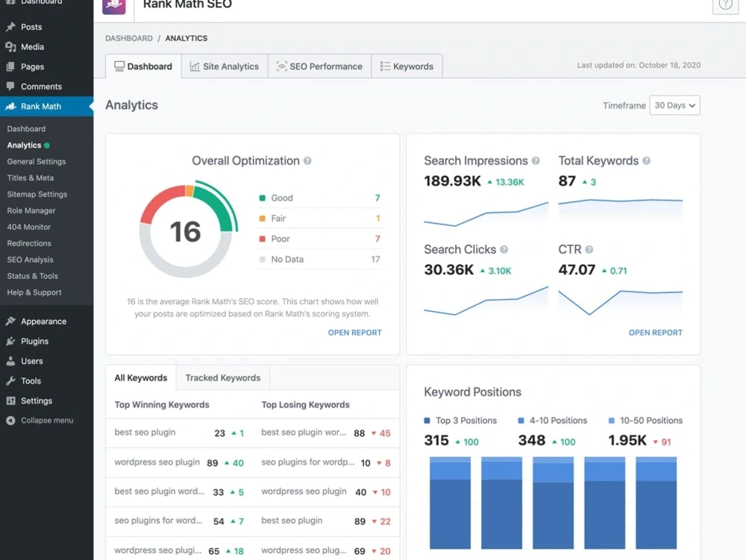Click DASHBOARD in the breadcrumb
Image resolution: width=746 pixels, height=560 pixels.
click(129, 38)
